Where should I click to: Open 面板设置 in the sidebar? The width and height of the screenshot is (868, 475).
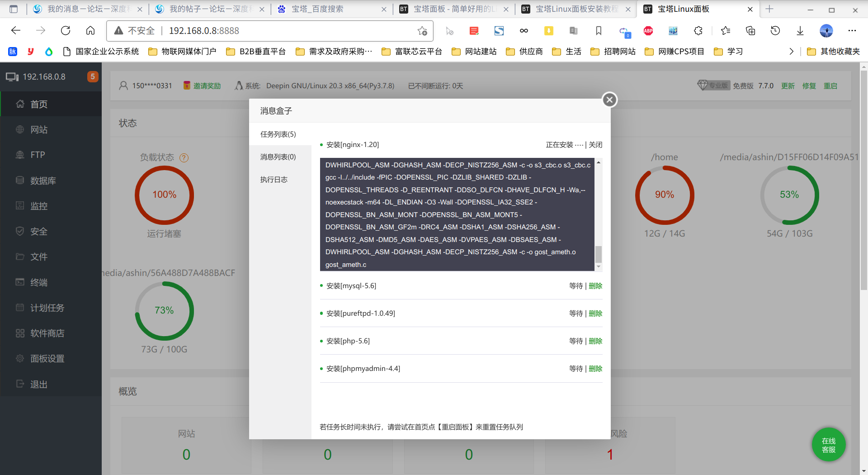51,358
